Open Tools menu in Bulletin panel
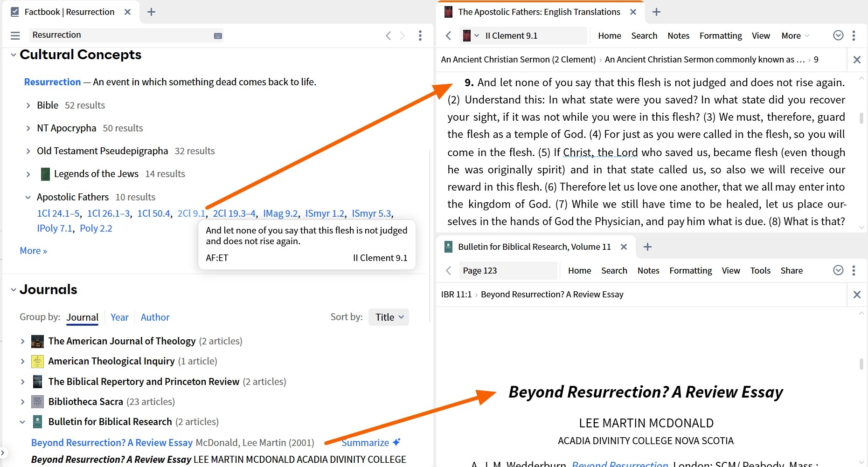The width and height of the screenshot is (868, 467). (760, 270)
